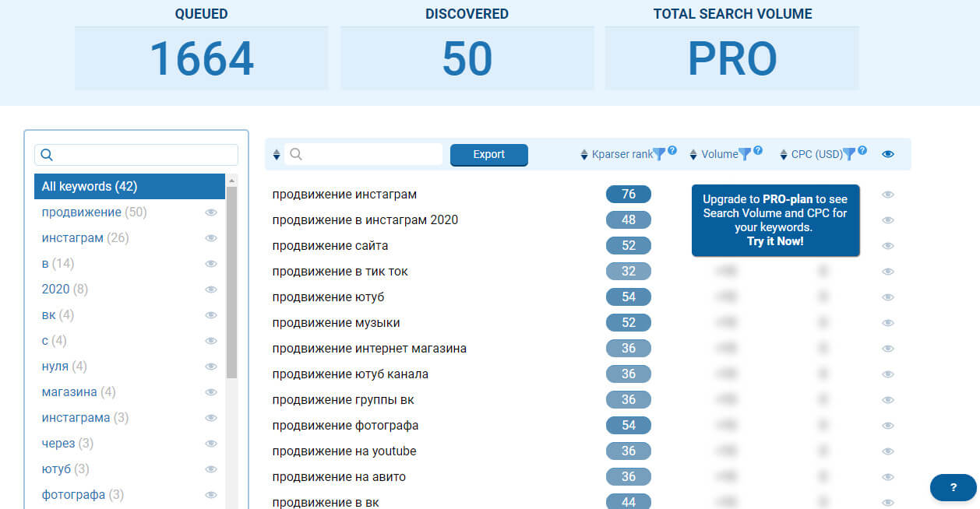Click the QUEUED 1664 counter

click(x=202, y=58)
